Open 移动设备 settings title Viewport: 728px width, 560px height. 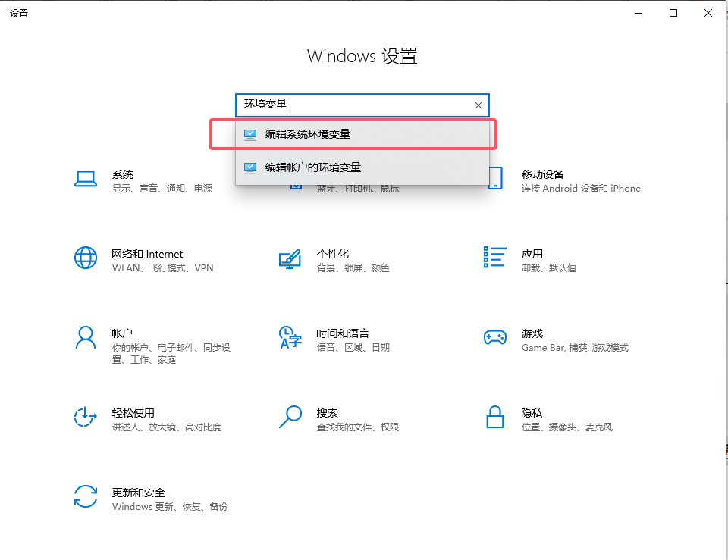pos(543,174)
